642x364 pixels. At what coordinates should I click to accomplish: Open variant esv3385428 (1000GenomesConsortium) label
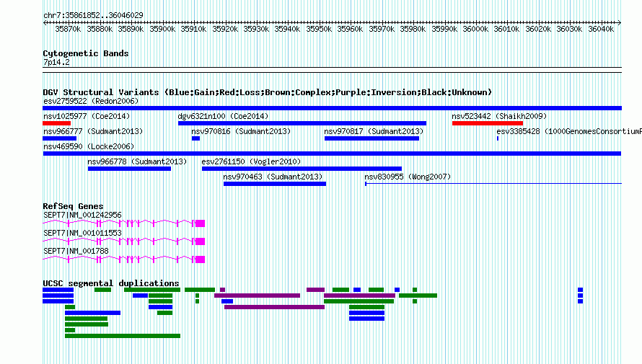[x=569, y=131]
